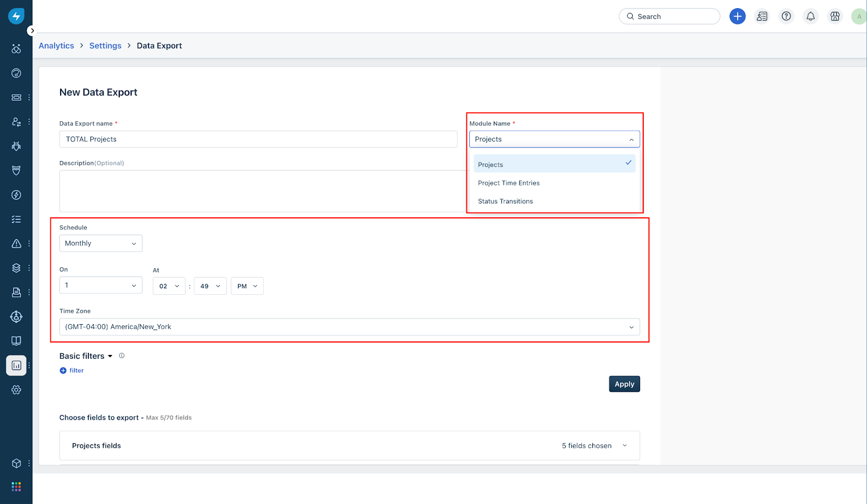The width and height of the screenshot is (867, 504).
Task: Open the person list icon in header
Action: click(x=762, y=16)
